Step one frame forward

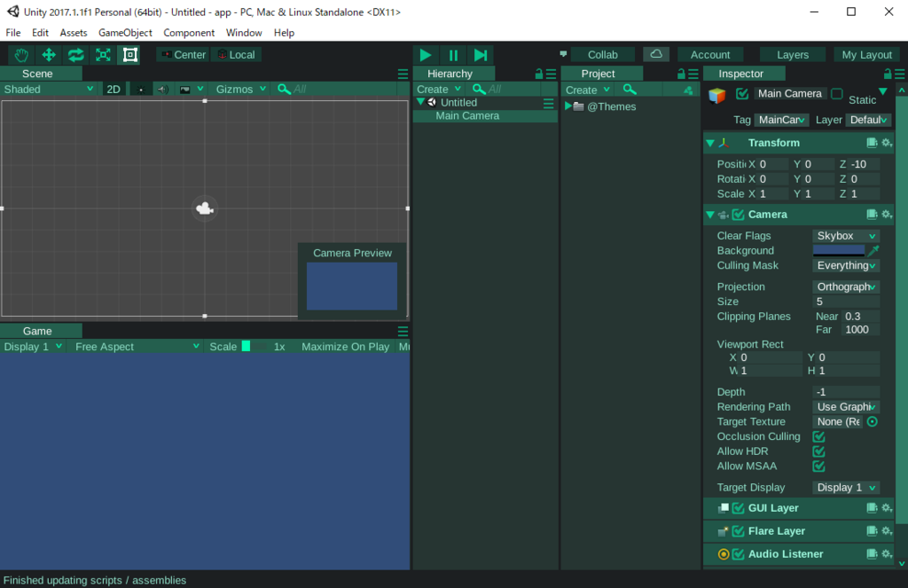coord(480,55)
